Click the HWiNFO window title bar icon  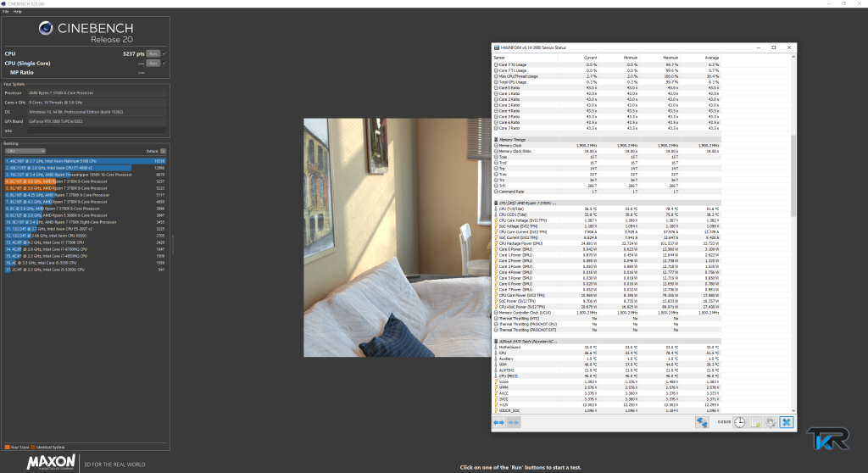[497, 47]
